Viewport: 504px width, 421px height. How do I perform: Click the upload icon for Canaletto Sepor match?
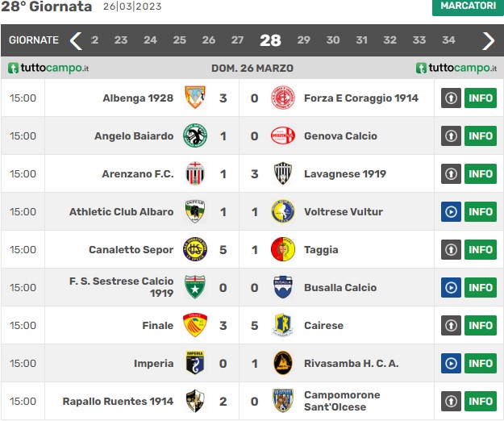[451, 249]
